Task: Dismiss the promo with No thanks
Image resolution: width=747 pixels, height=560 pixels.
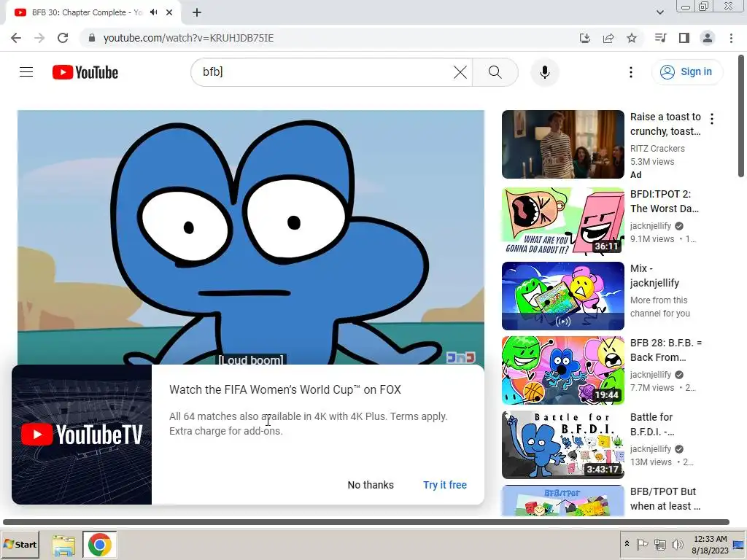Action: pos(371,485)
